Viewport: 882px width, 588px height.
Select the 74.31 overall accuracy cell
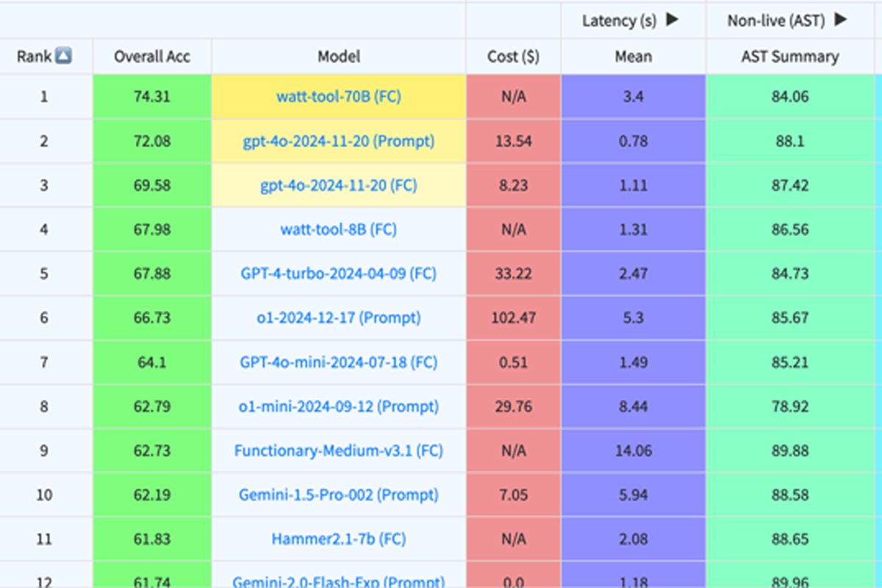click(152, 96)
